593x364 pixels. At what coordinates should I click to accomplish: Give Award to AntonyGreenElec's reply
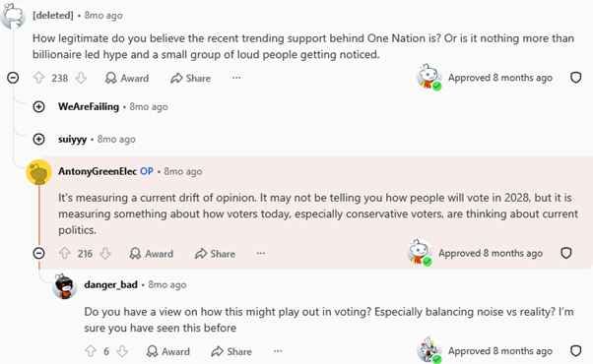click(x=152, y=254)
